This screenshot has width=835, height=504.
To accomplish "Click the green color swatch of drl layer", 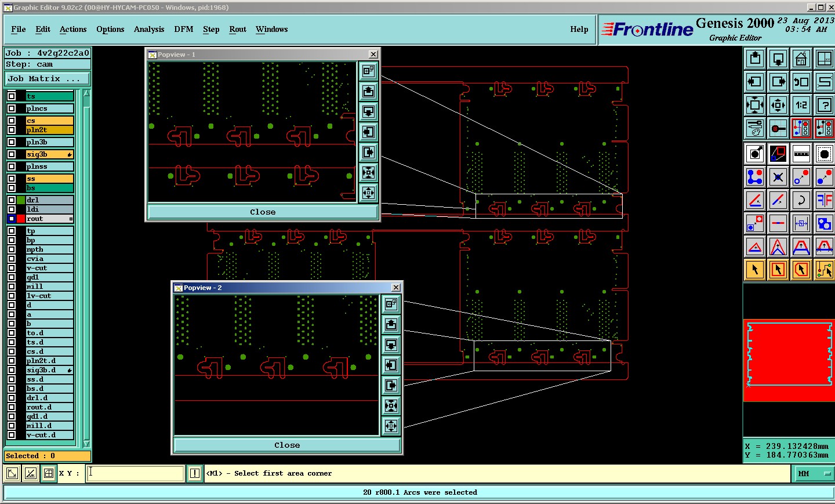I will pyautogui.click(x=21, y=200).
